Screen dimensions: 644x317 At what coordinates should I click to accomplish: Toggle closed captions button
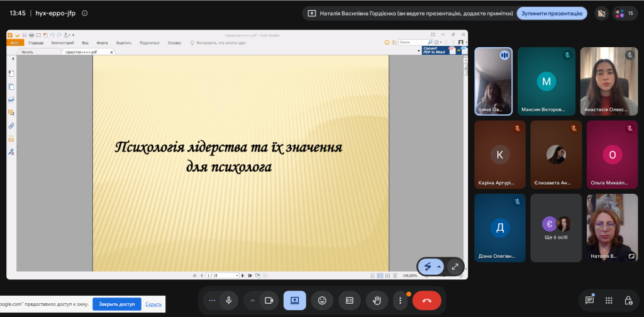[x=350, y=301]
